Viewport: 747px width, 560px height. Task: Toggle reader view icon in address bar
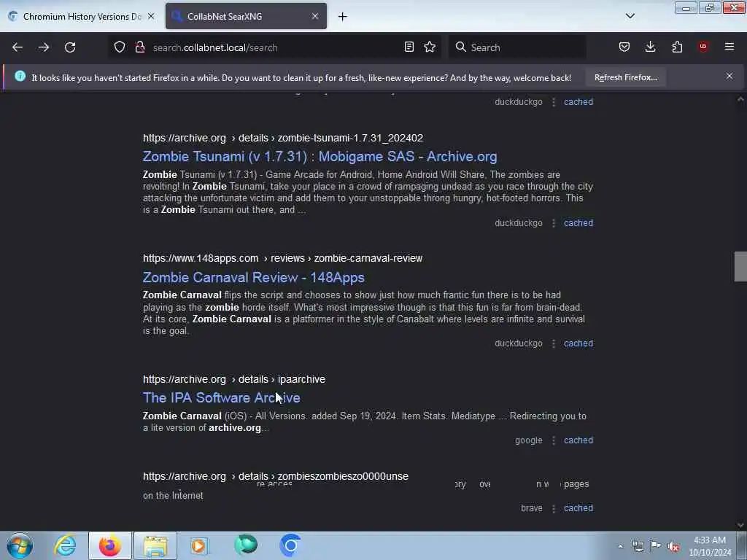tap(409, 47)
